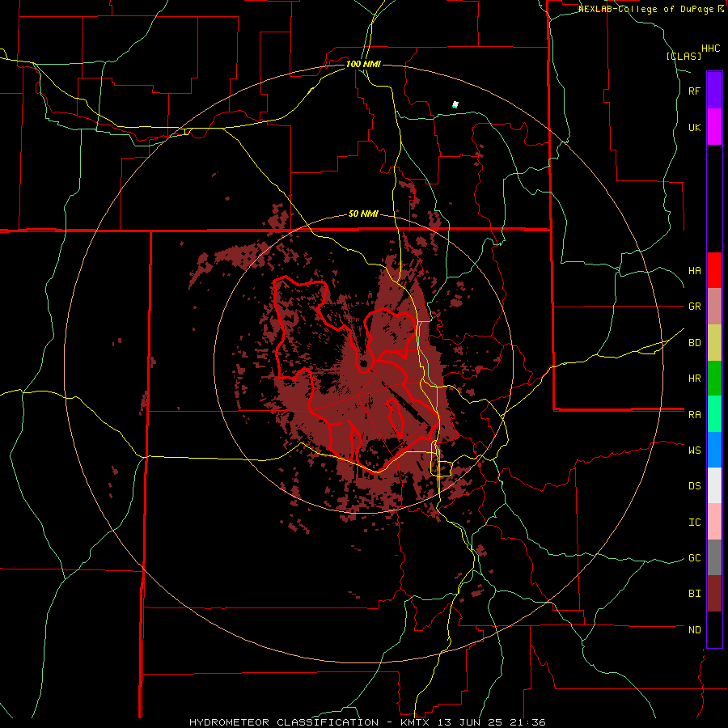This screenshot has height=728, width=728.
Task: Click the magenta UK legend color swatch
Action: 714,127
